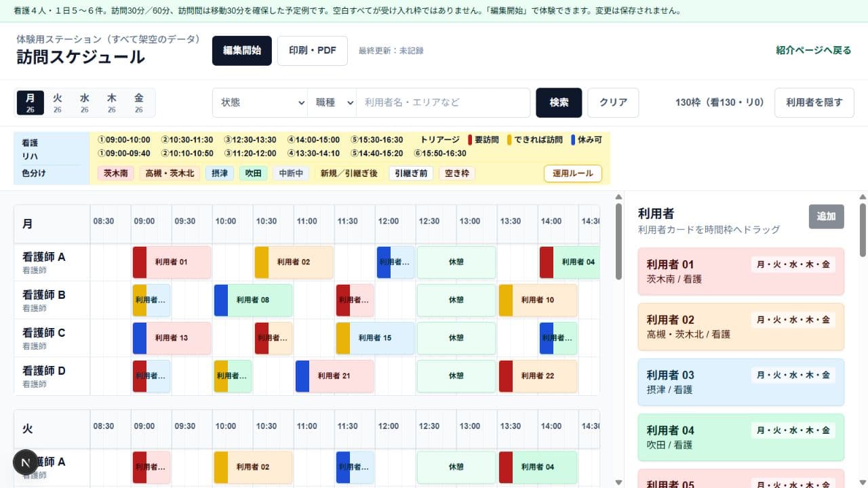Click 看護師 B's 休憩 block

(456, 300)
